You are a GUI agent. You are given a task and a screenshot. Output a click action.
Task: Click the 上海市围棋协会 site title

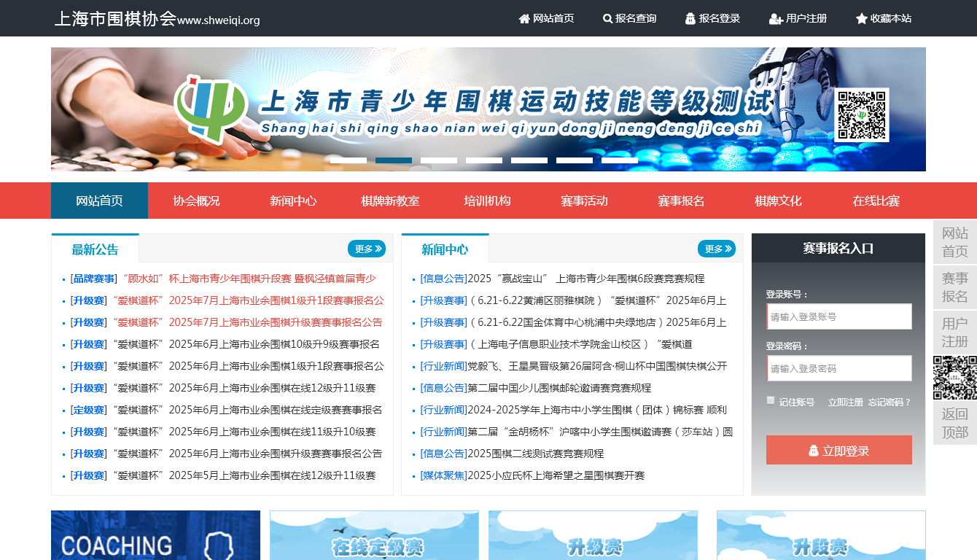(115, 19)
